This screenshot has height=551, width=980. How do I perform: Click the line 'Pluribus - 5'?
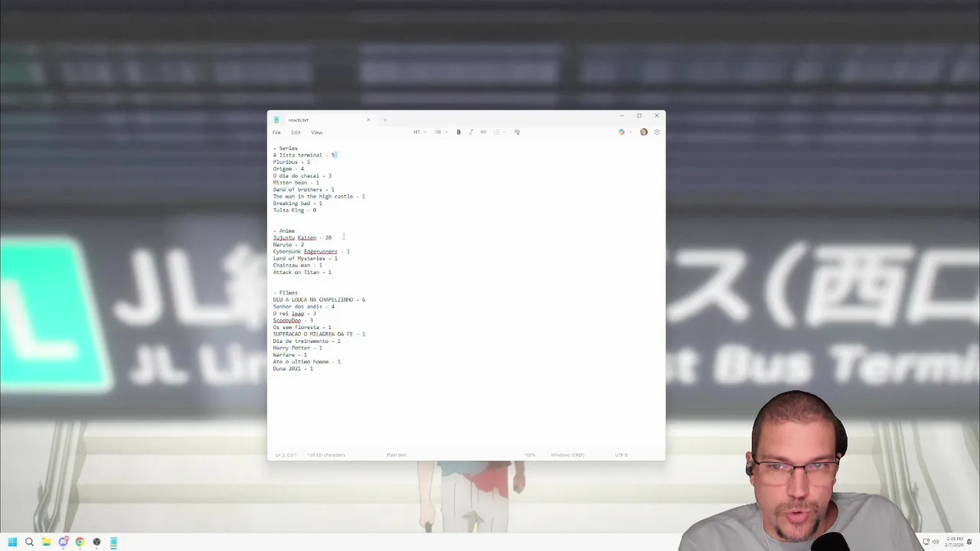(x=292, y=162)
